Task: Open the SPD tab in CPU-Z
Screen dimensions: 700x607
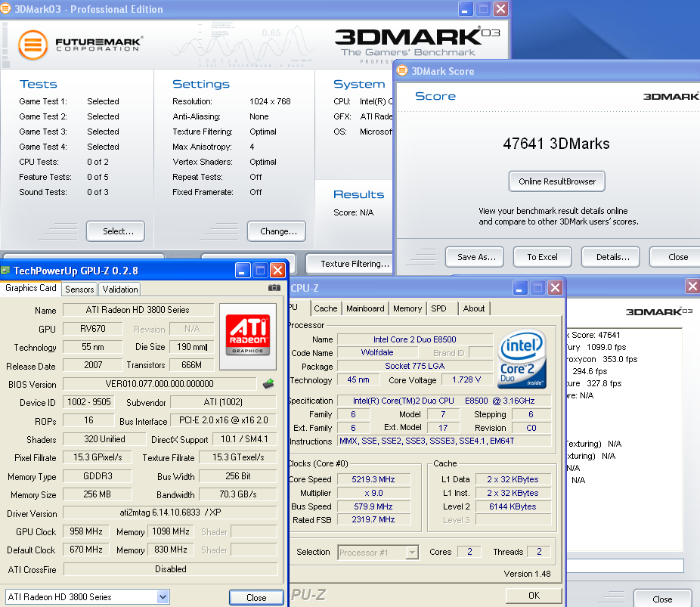Action: tap(439, 308)
